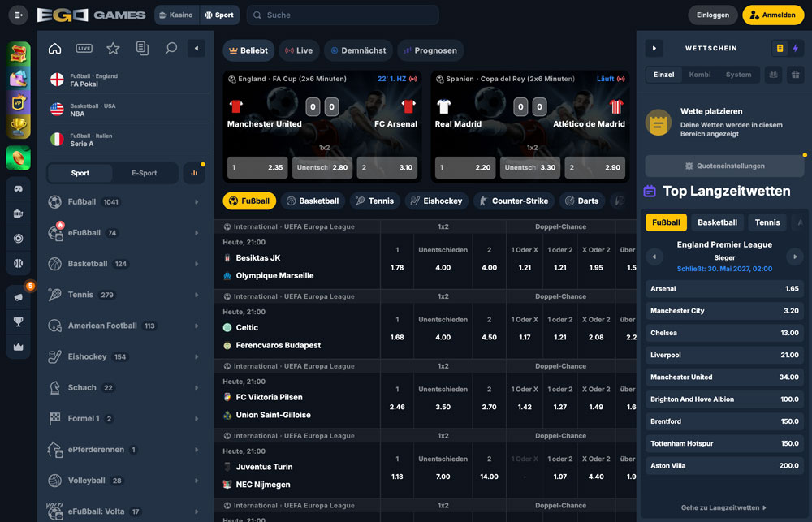
Task: Switch to Sport toggle in sidebar
Action: click(x=80, y=173)
